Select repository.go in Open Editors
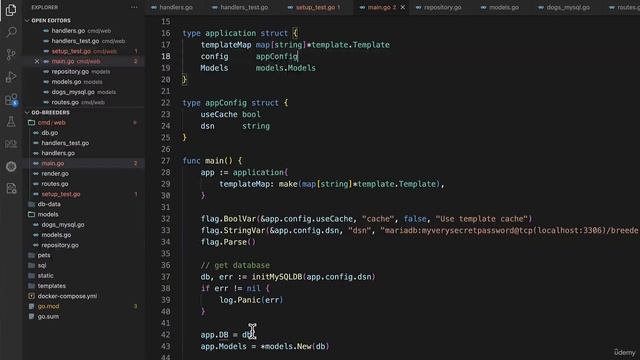The height and width of the screenshot is (360, 640). 84,71
